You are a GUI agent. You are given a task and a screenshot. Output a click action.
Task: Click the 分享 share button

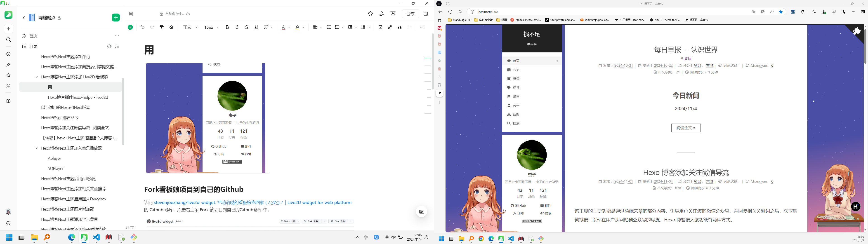point(410,14)
